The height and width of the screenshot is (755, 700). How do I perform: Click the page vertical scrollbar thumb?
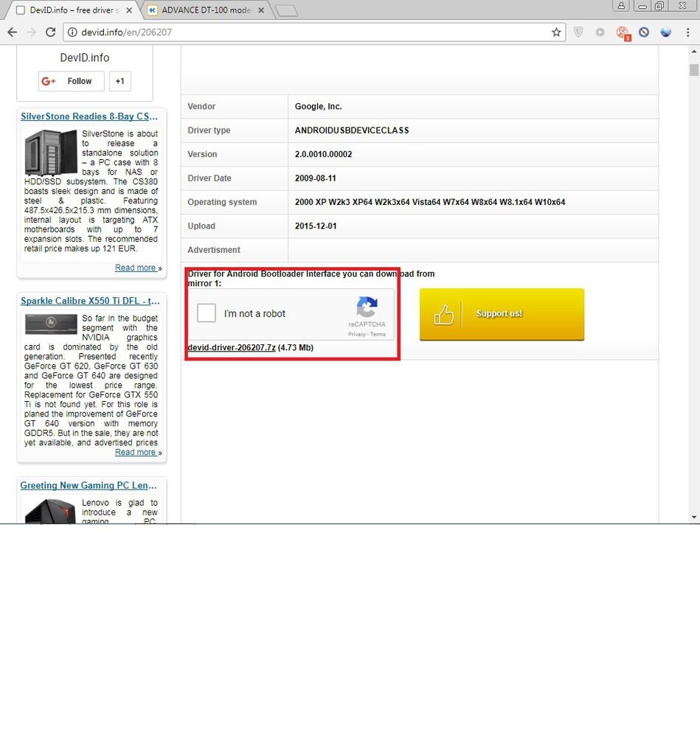tap(694, 70)
